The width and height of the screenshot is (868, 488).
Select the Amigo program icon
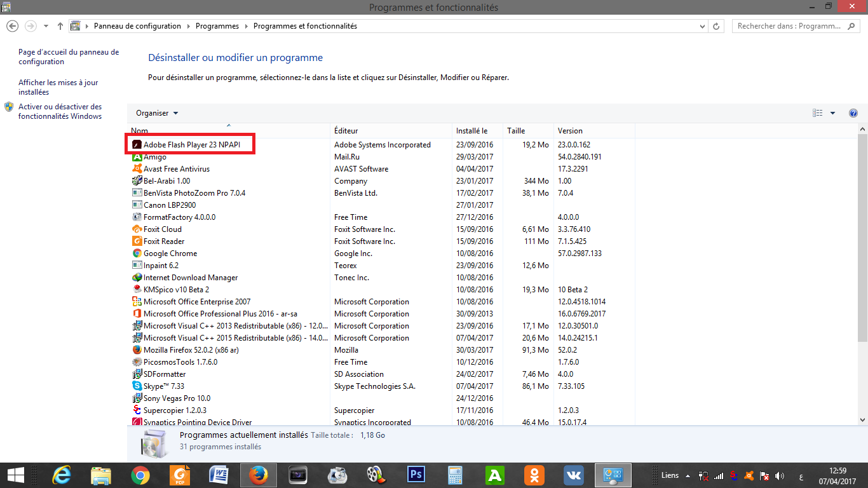tap(137, 157)
